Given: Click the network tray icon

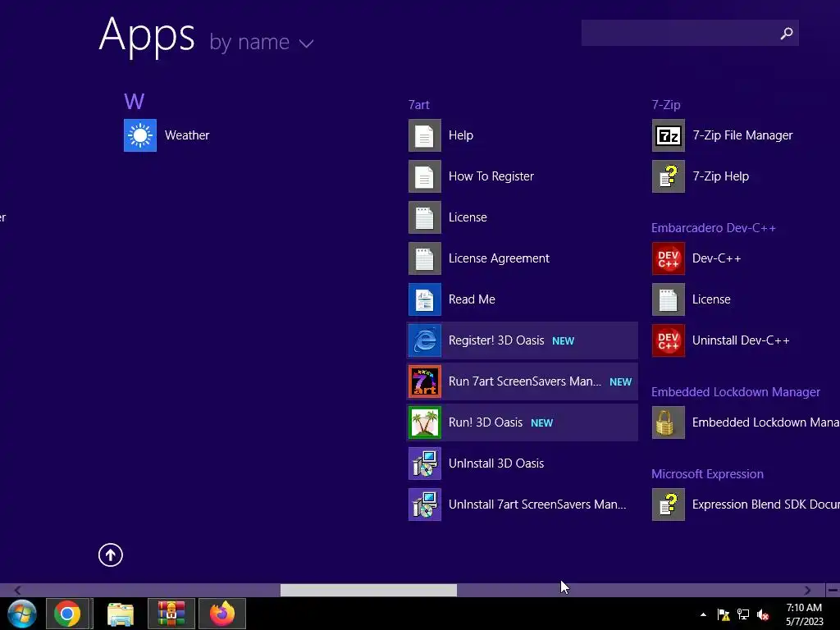Looking at the screenshot, I should (x=743, y=614).
